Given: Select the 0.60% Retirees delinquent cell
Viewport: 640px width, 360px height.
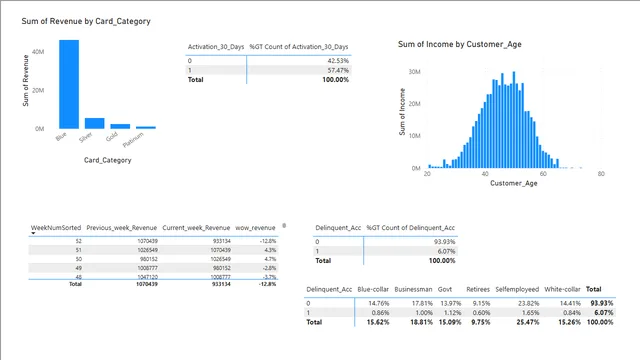Looking at the screenshot, I should pos(482,313).
